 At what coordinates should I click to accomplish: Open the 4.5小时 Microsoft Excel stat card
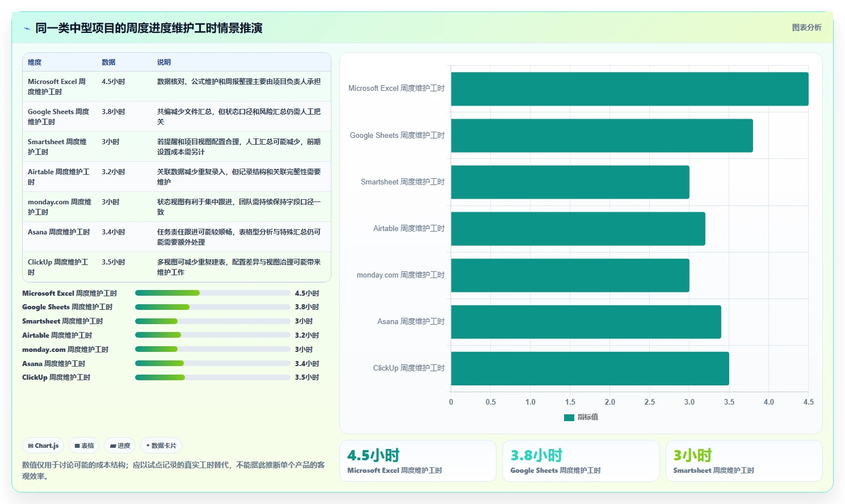(418, 461)
